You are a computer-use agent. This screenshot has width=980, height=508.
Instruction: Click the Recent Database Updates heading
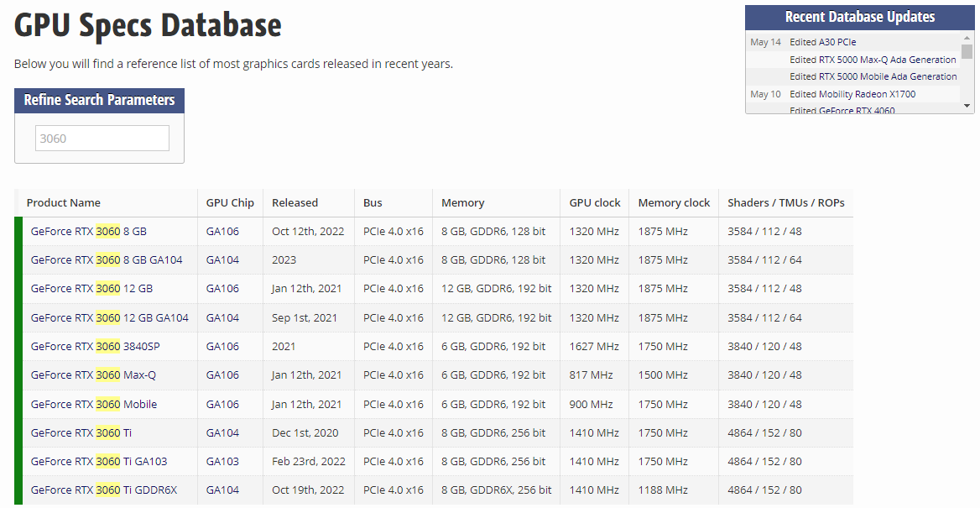click(x=860, y=17)
